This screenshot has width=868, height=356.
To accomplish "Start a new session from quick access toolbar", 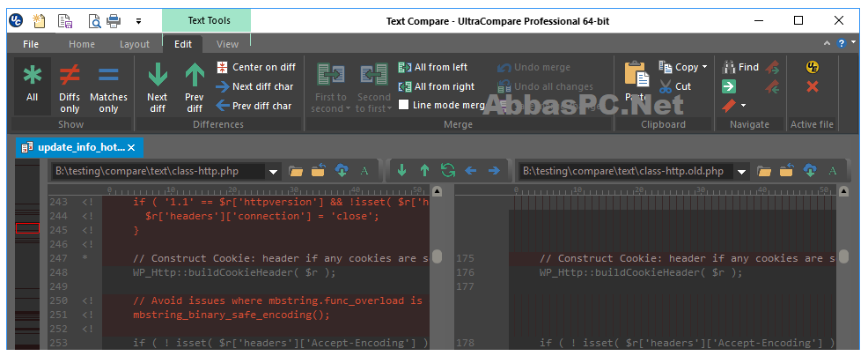I will [x=39, y=21].
